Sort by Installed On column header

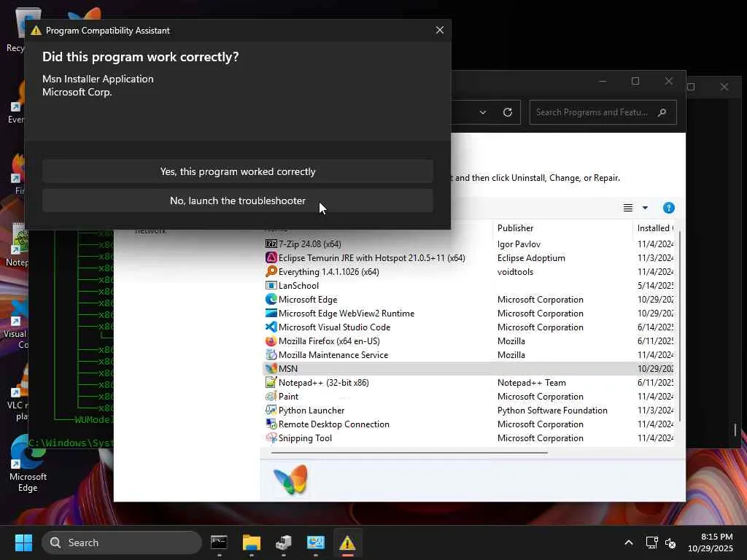pos(655,228)
